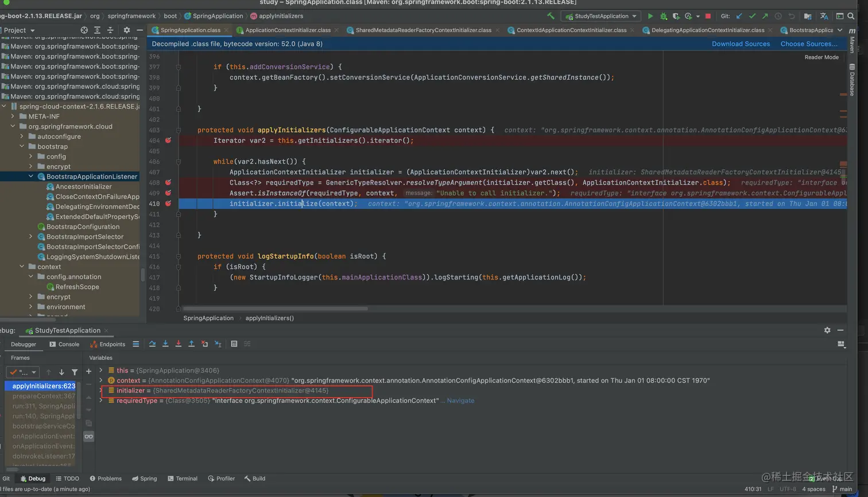This screenshot has height=497, width=868.
Task: Switch to DelegatingApplicationContextInitializer.class tab
Action: point(707,30)
